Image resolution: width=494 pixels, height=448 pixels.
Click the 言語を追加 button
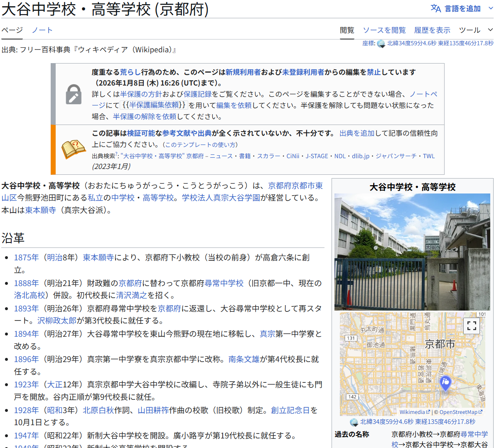click(462, 8)
